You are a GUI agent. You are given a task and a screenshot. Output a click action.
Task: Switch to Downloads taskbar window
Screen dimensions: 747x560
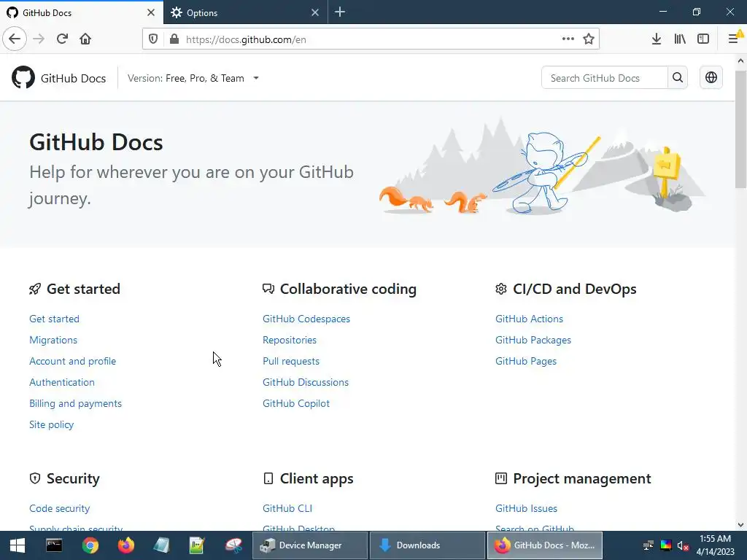(x=427, y=545)
